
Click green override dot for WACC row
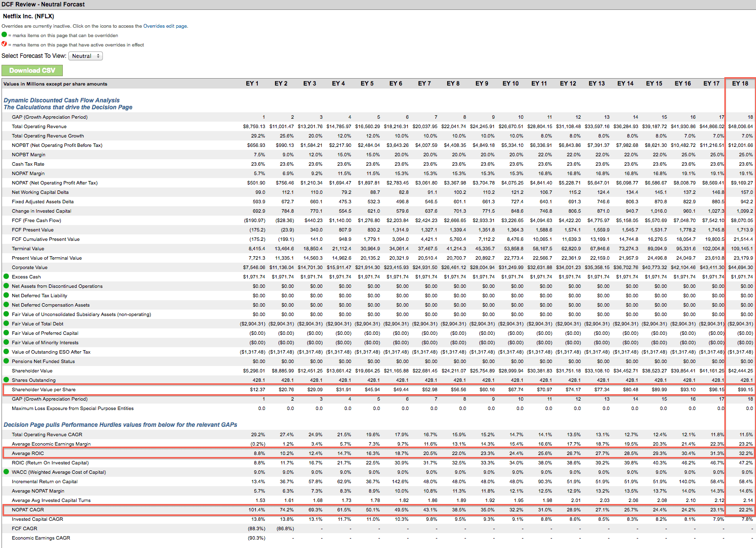point(6,472)
